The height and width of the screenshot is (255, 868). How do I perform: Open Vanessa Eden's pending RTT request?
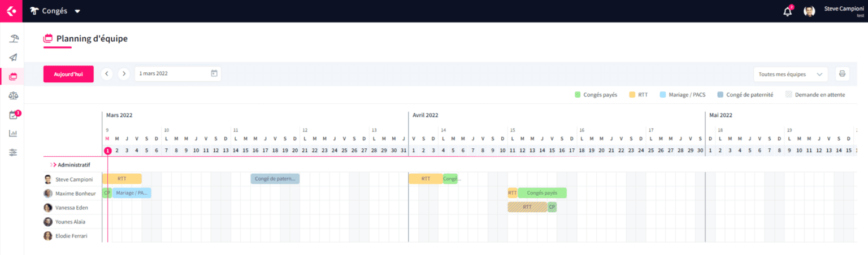pos(527,207)
